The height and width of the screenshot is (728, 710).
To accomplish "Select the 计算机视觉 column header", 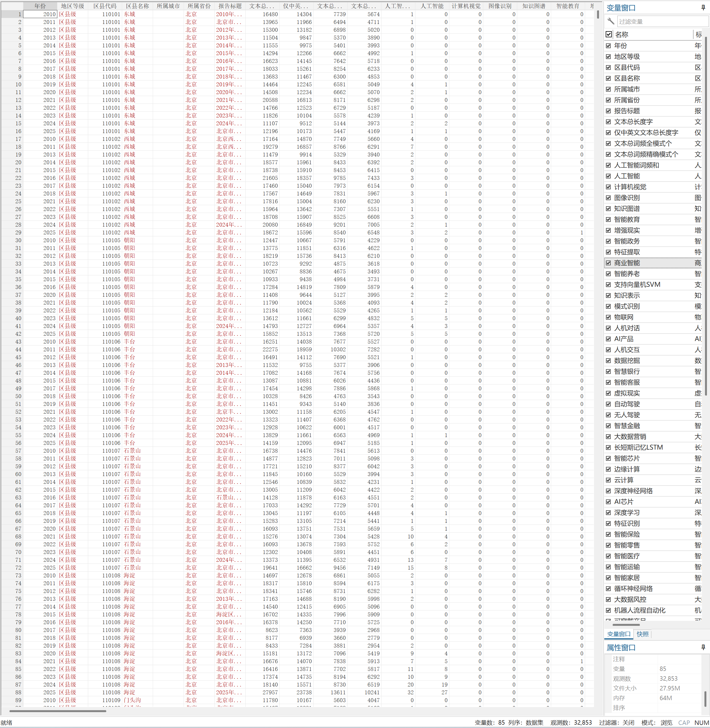I will click(x=466, y=6).
